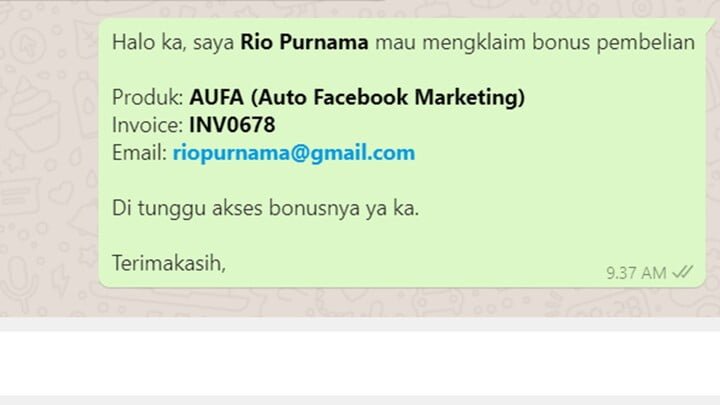Click the "Di tunggu akses bonusnya" sentence

point(265,208)
